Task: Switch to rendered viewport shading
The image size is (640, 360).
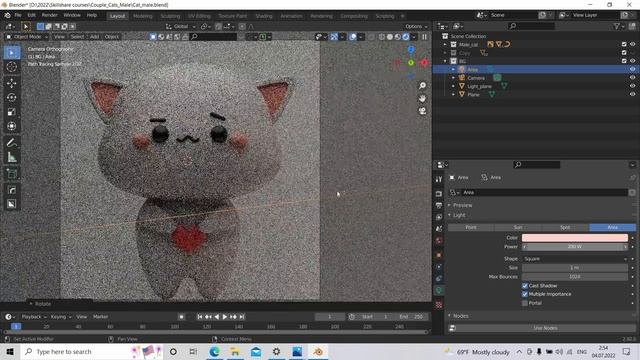Action: [x=406, y=37]
